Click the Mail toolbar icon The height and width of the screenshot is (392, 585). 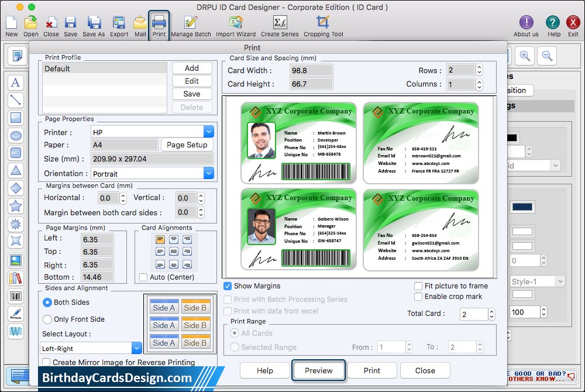(140, 26)
